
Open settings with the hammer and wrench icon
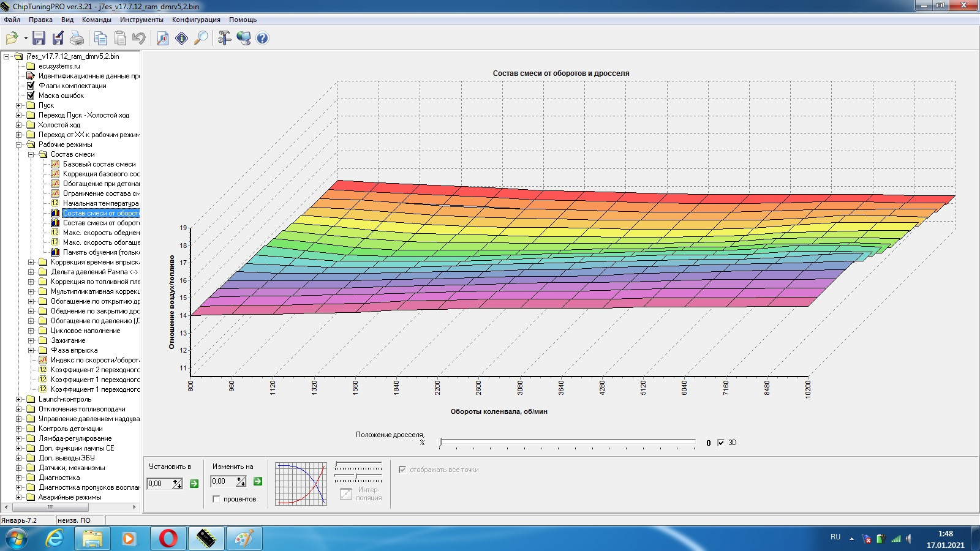224,39
